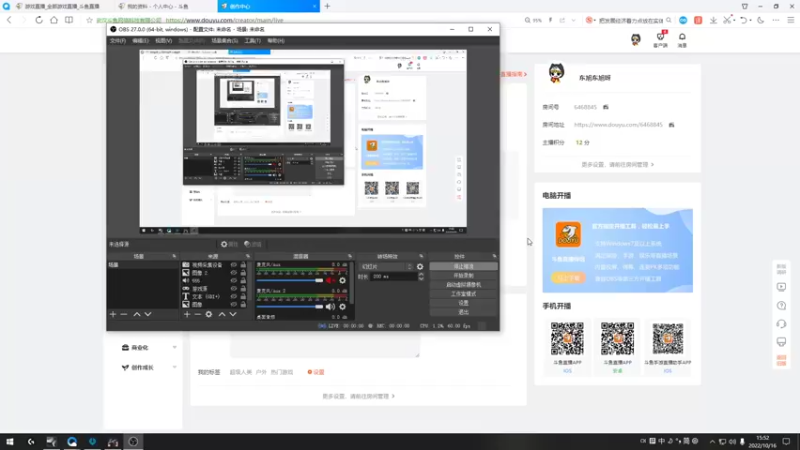Pop out the Controls dock panel
This screenshot has height=450, width=800.
tap(494, 256)
